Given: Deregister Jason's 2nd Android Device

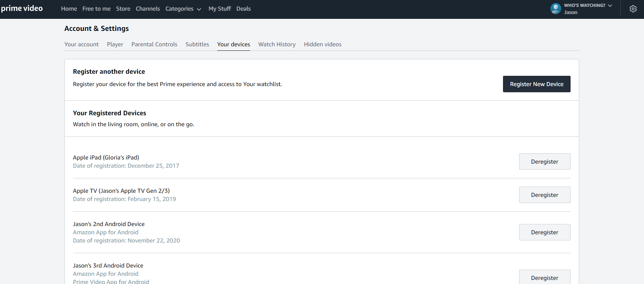Looking at the screenshot, I should pyautogui.click(x=545, y=232).
